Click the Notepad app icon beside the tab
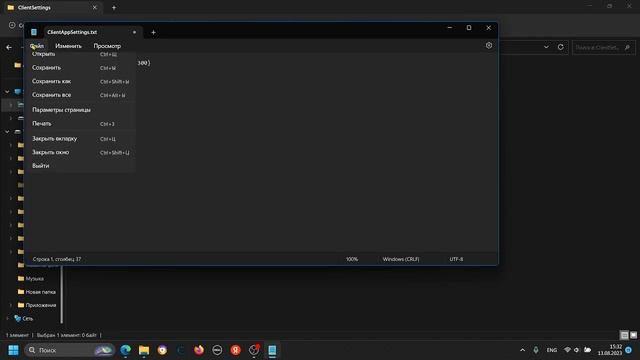 (x=34, y=32)
